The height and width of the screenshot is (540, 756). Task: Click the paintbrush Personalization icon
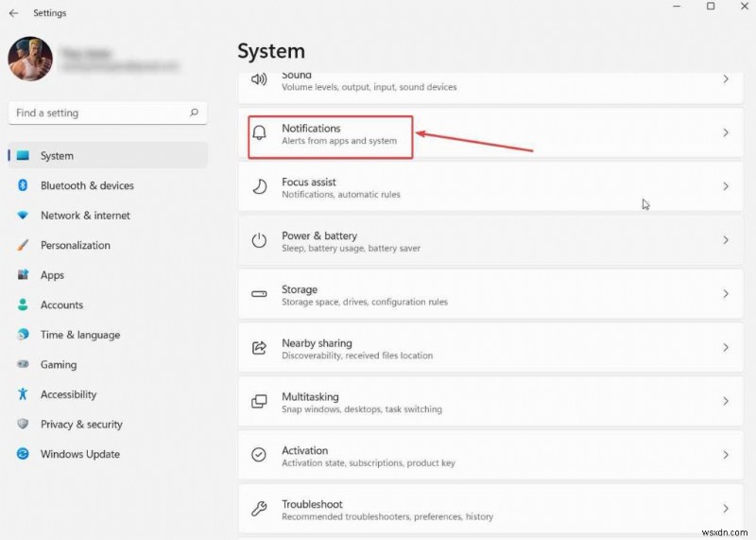(x=23, y=245)
